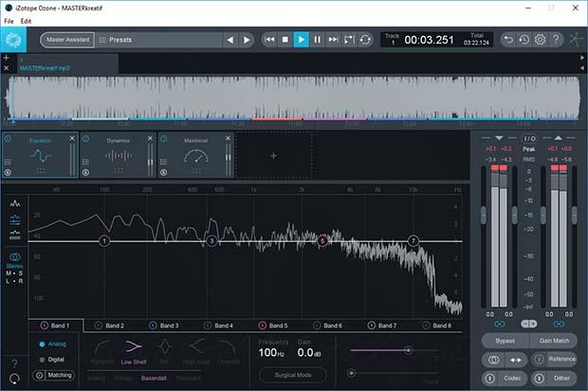
Task: Skip to next track button
Action: pyautogui.click(x=333, y=40)
